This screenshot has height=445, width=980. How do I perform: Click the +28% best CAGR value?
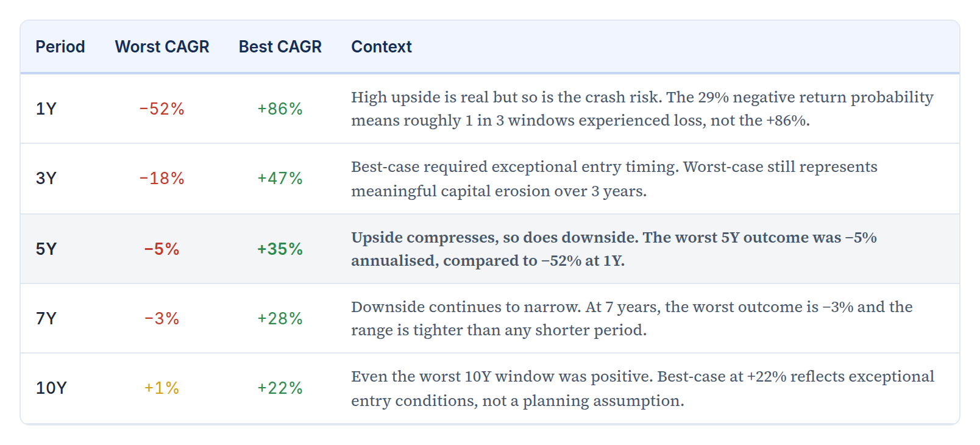pyautogui.click(x=280, y=319)
